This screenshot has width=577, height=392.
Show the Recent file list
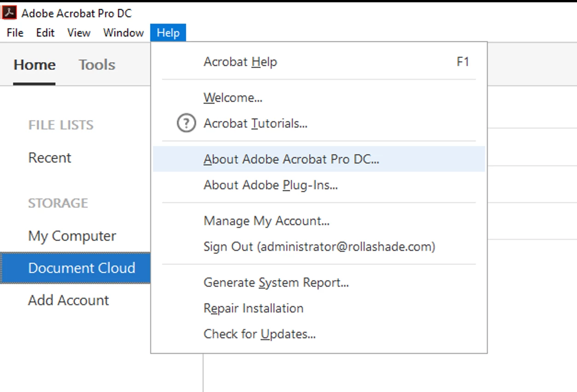[50, 158]
